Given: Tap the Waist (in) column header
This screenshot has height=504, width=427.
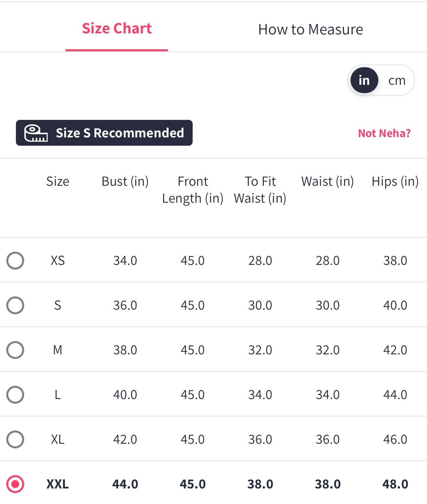Looking at the screenshot, I should (x=327, y=181).
